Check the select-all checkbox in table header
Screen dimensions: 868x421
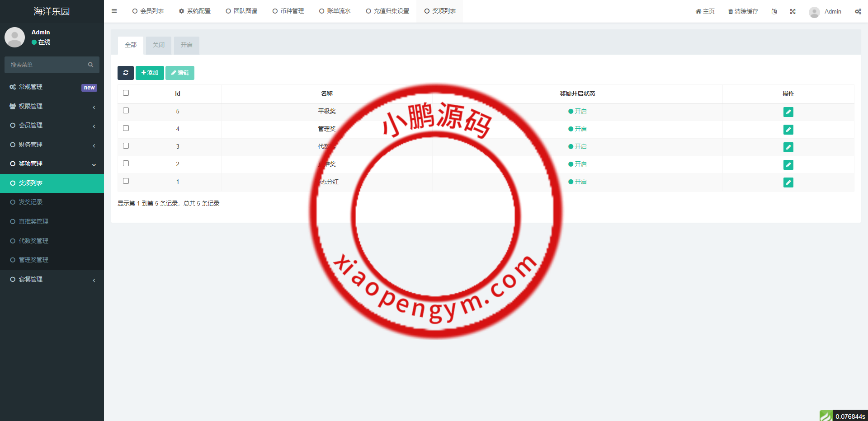pos(126,93)
